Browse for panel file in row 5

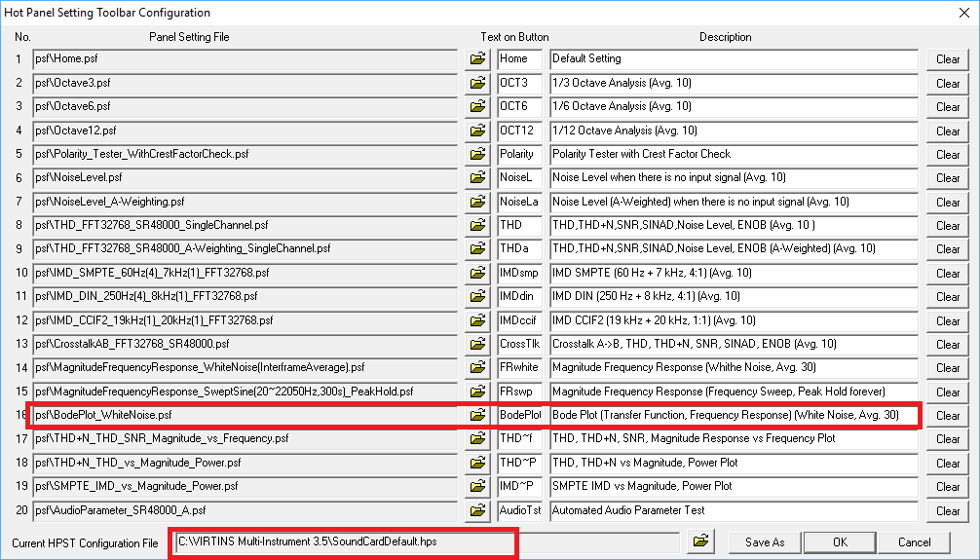coord(477,154)
